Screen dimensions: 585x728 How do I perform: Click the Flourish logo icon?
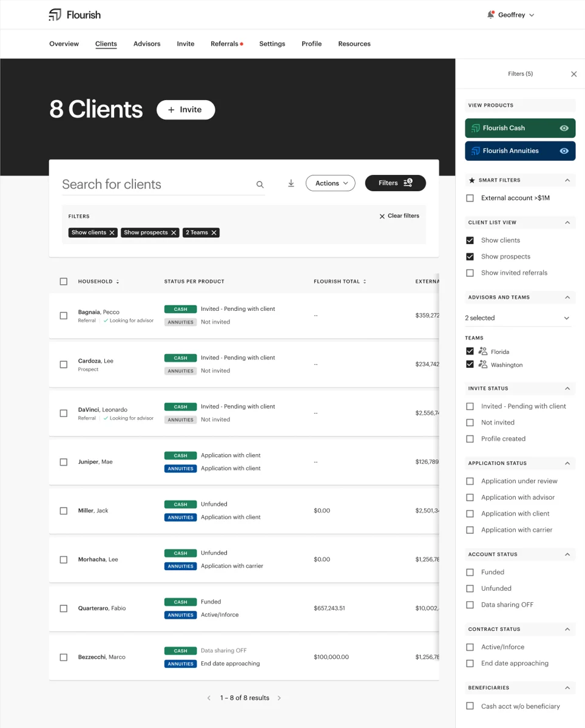pyautogui.click(x=55, y=15)
